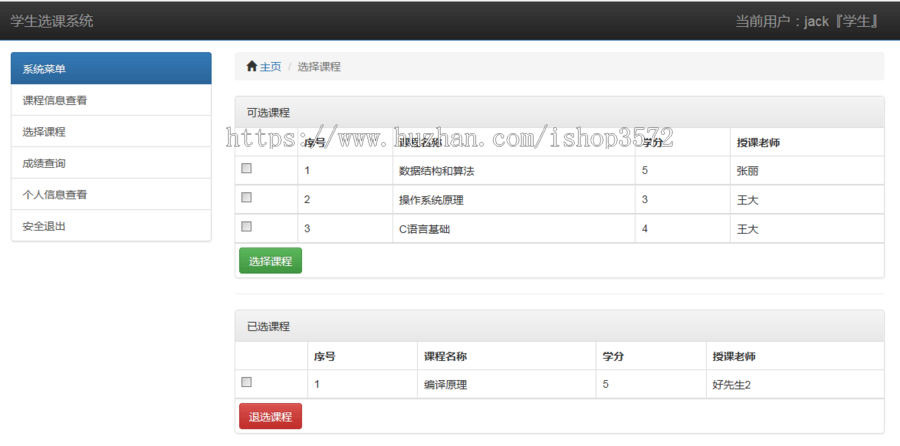
Task: Check the 数据结构和算法 course checkbox
Action: pyautogui.click(x=246, y=168)
